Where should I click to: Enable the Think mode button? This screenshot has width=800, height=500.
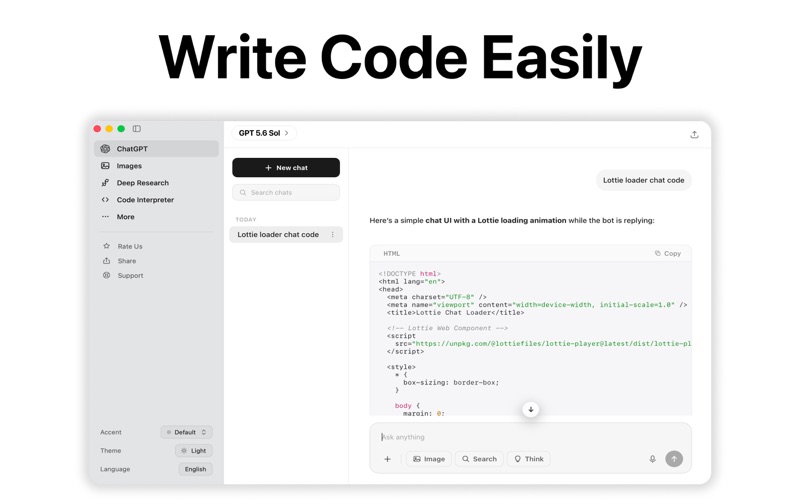[x=529, y=459]
